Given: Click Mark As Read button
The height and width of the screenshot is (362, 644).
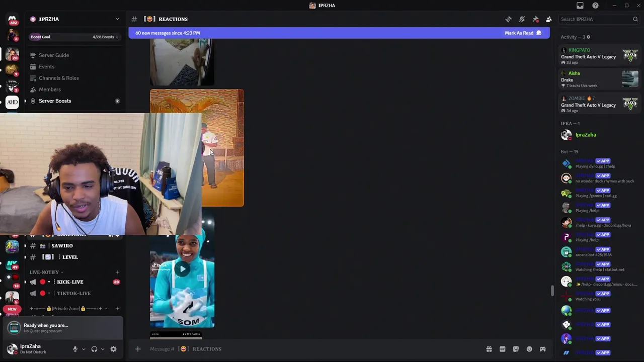Looking at the screenshot, I should 523,33.
